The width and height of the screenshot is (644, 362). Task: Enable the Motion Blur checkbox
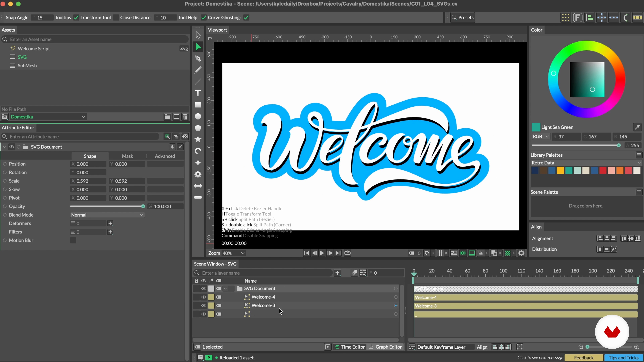pyautogui.click(x=73, y=240)
